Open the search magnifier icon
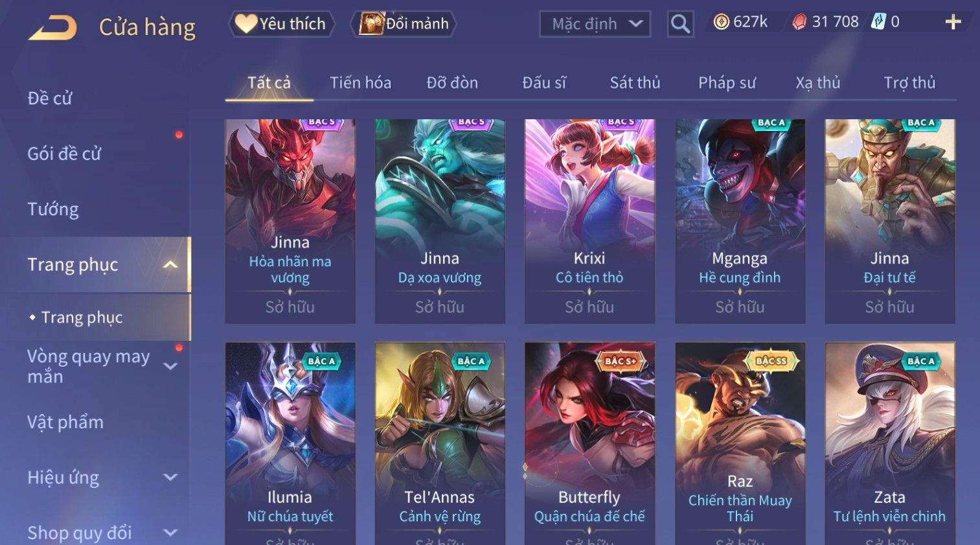Image resolution: width=980 pixels, height=545 pixels. pos(680,24)
